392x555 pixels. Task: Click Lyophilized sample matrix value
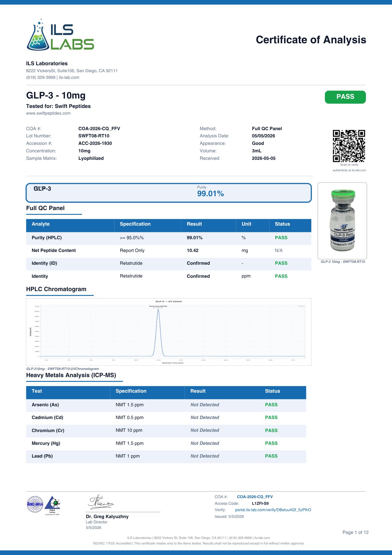tap(91, 158)
